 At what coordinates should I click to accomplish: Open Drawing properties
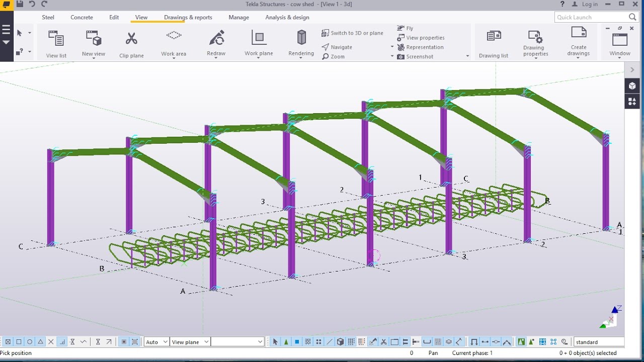click(x=535, y=43)
